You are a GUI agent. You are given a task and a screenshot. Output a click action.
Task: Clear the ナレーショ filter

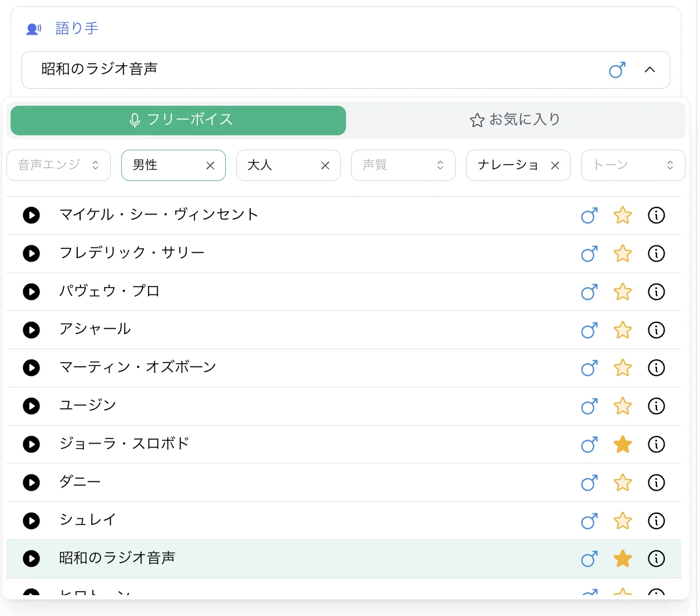555,166
